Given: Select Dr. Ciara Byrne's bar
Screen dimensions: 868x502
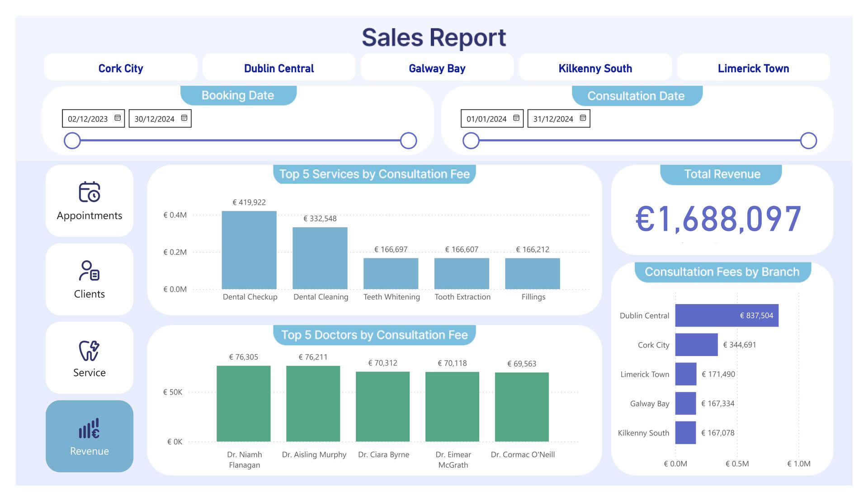Looking at the screenshot, I should click(x=383, y=407).
